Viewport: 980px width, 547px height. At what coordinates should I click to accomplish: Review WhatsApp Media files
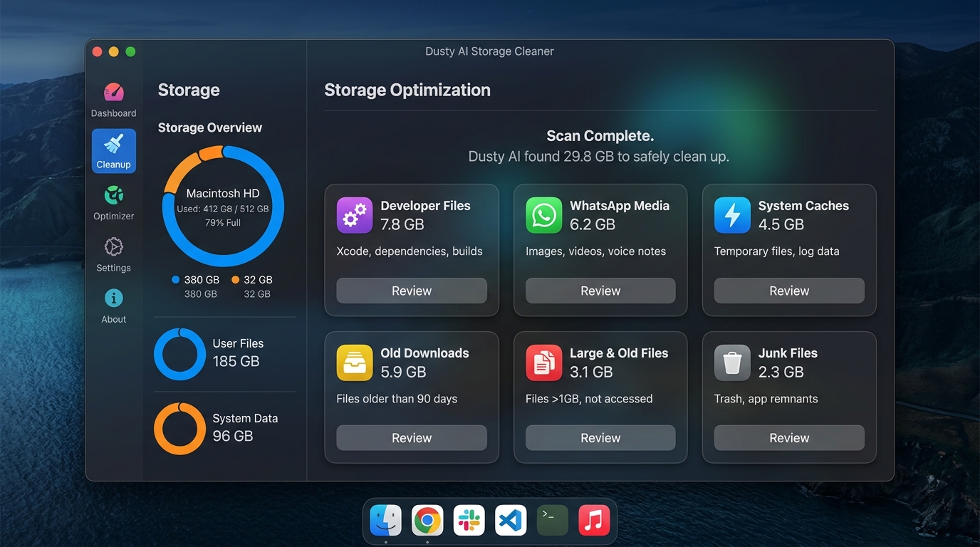point(600,291)
